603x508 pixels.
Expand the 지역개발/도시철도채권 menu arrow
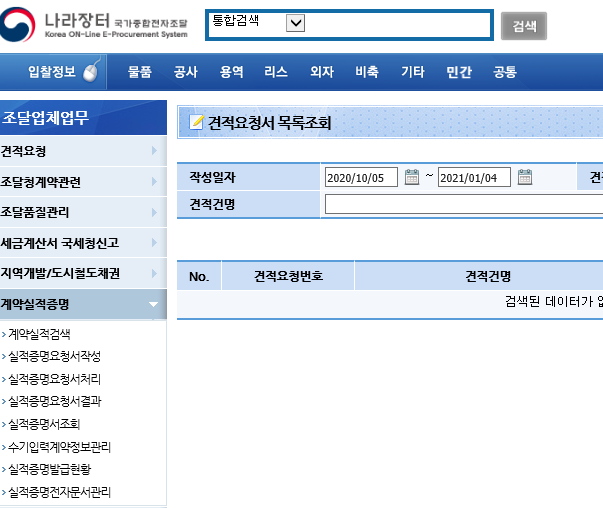154,273
